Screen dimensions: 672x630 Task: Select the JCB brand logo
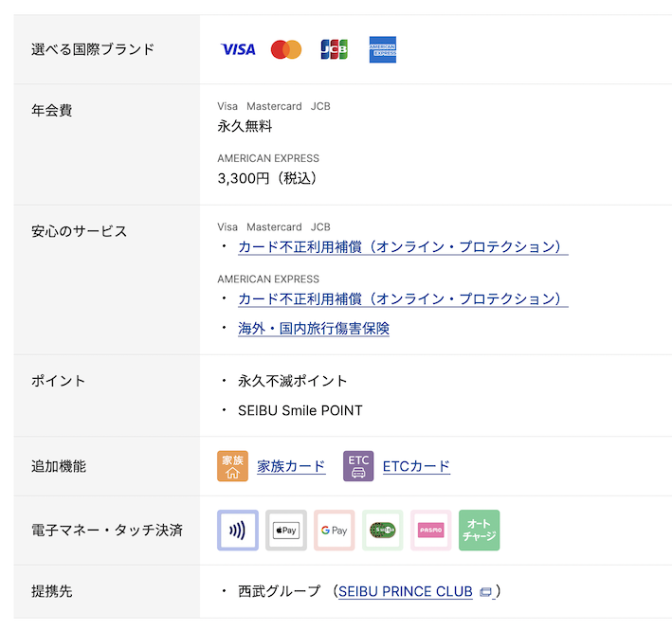[334, 49]
